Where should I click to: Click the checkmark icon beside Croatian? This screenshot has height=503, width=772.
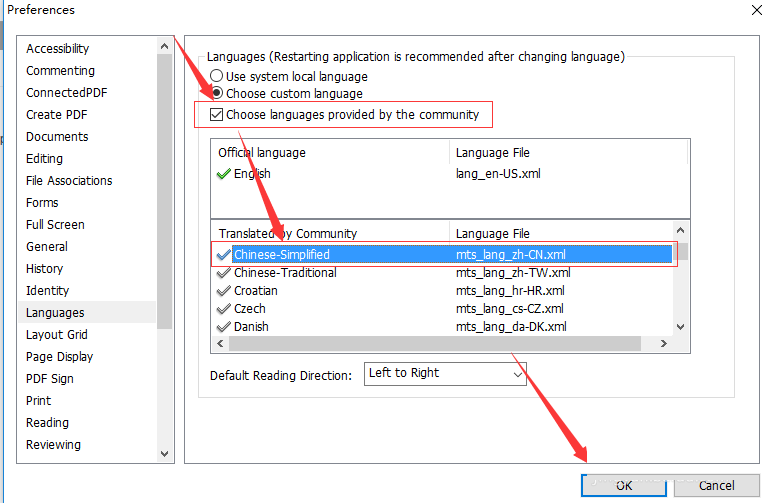pyautogui.click(x=224, y=291)
